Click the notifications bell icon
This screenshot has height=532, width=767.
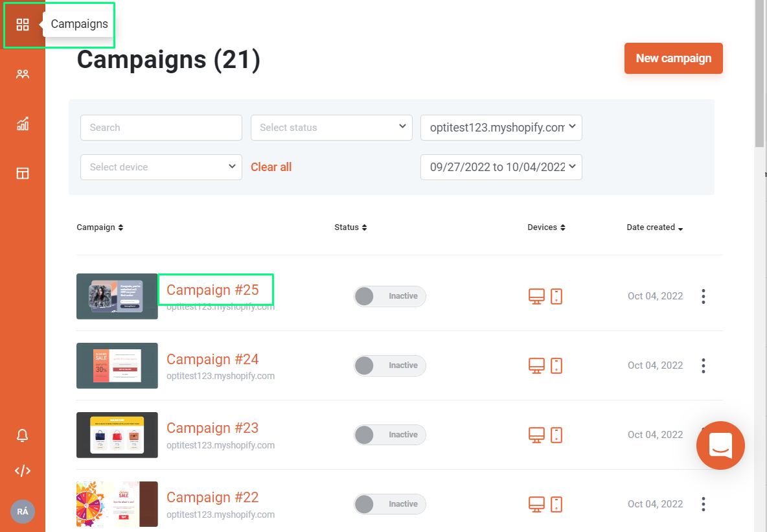[23, 435]
